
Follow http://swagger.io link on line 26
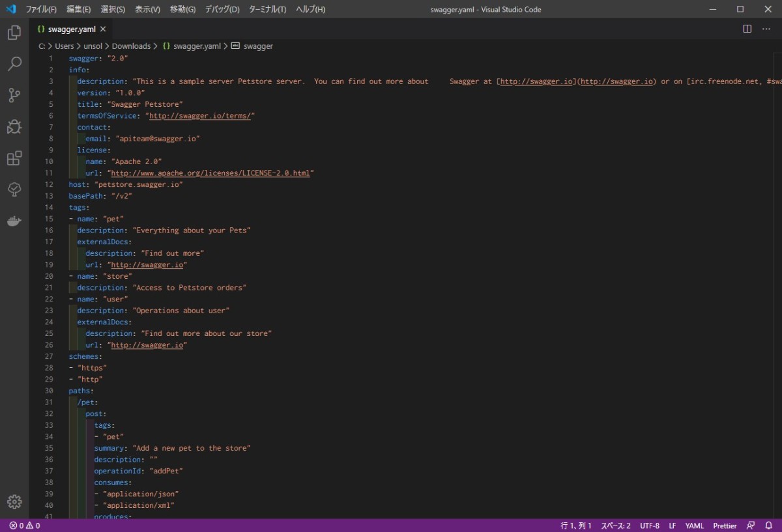pos(147,345)
